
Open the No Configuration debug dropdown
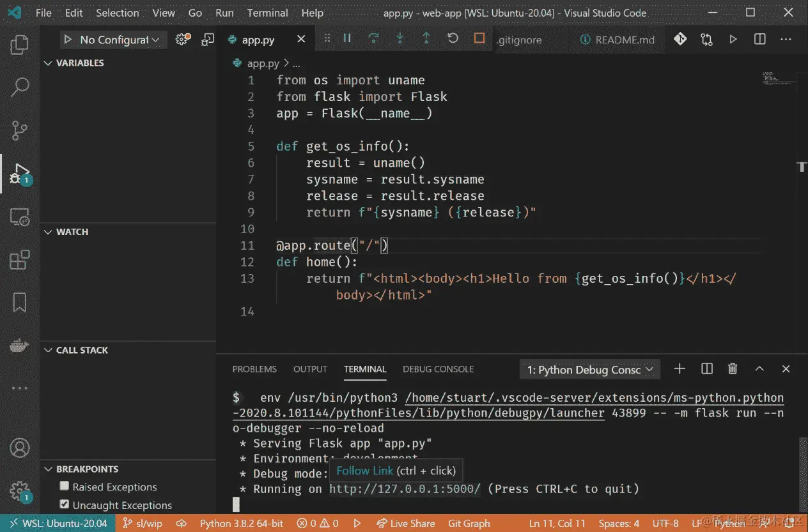[x=114, y=40]
